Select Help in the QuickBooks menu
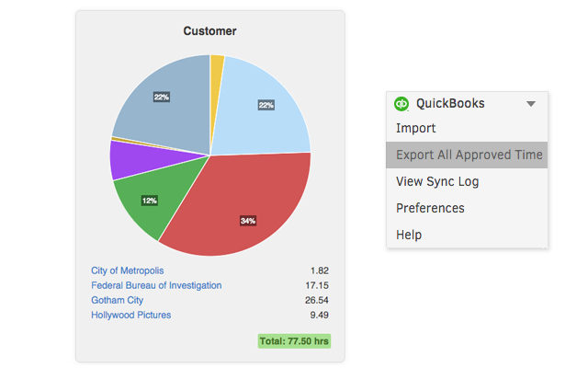 (x=409, y=236)
